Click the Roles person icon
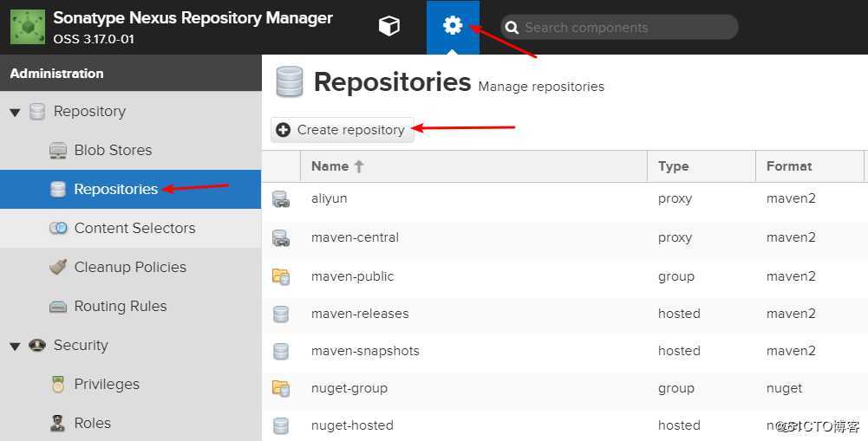The width and height of the screenshot is (868, 441). (x=57, y=424)
